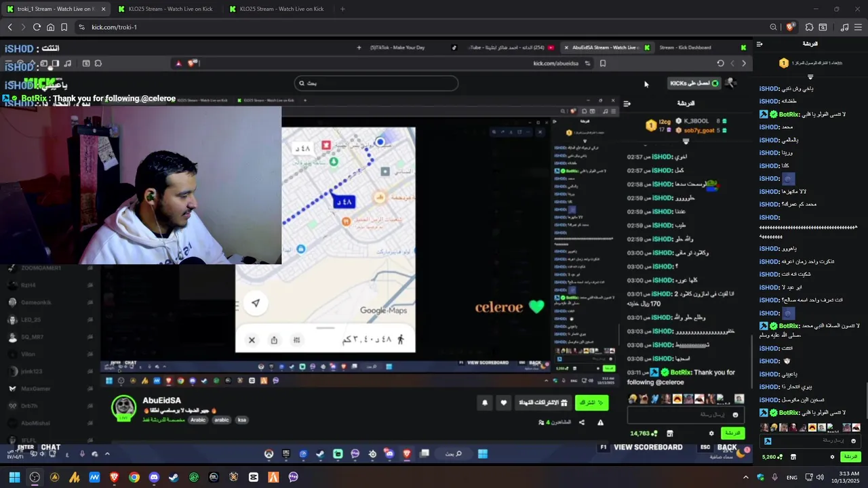Open chat settings gear in right chat panel
Image resolution: width=868 pixels, height=488 pixels.
tap(832, 457)
